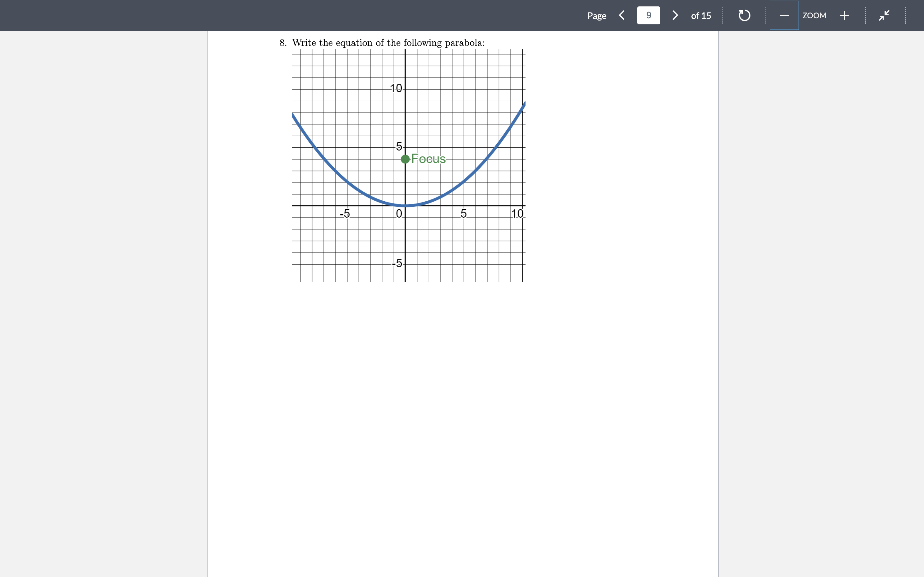Click the Page label in the toolbar
This screenshot has width=924, height=577.
click(597, 16)
